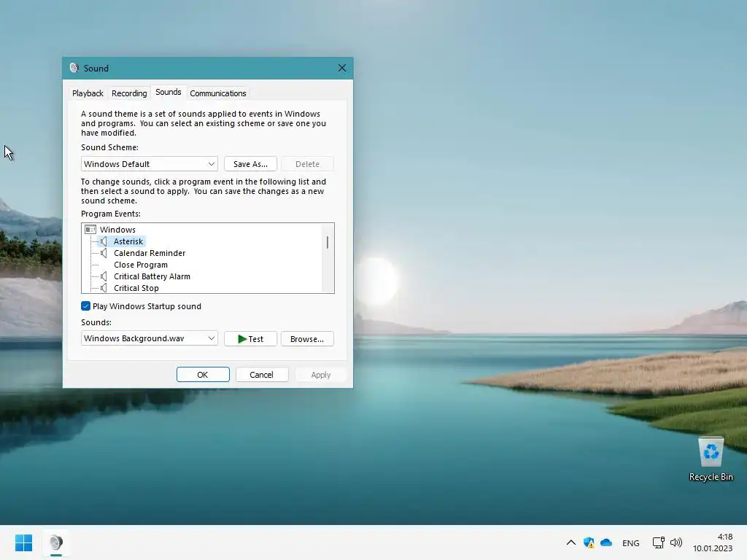Image resolution: width=747 pixels, height=560 pixels.
Task: Click the Program Events list scrollbar thumb
Action: 328,242
